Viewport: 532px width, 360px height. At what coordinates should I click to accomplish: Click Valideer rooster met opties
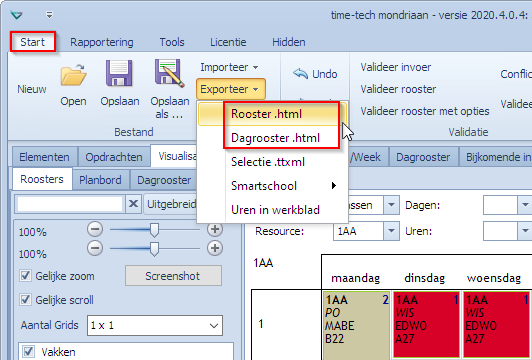tap(425, 111)
